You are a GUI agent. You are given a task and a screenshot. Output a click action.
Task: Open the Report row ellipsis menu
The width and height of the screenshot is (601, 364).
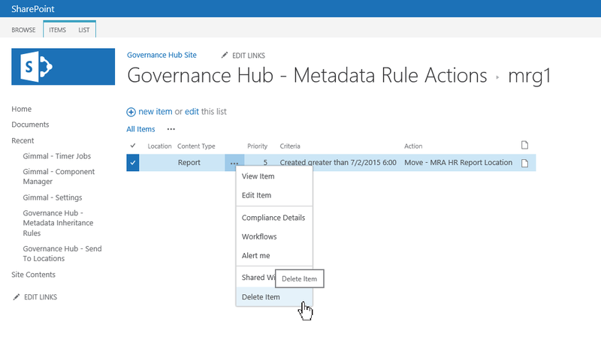(x=234, y=163)
